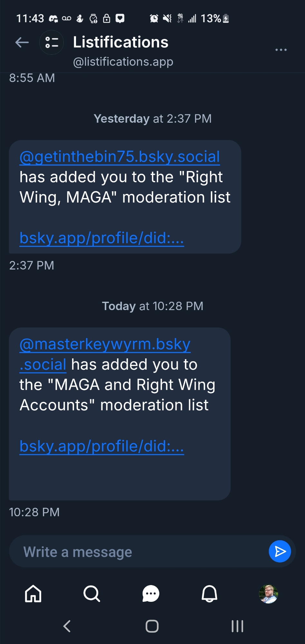This screenshot has width=305, height=644.
Task: Go to Home tab in bottom navigation
Action: pyautogui.click(x=33, y=593)
